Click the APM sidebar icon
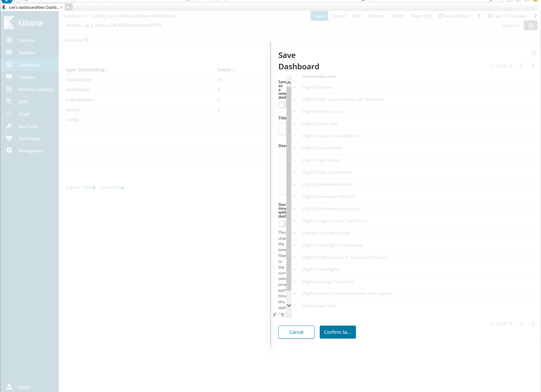The width and height of the screenshot is (541, 392). tap(9, 101)
